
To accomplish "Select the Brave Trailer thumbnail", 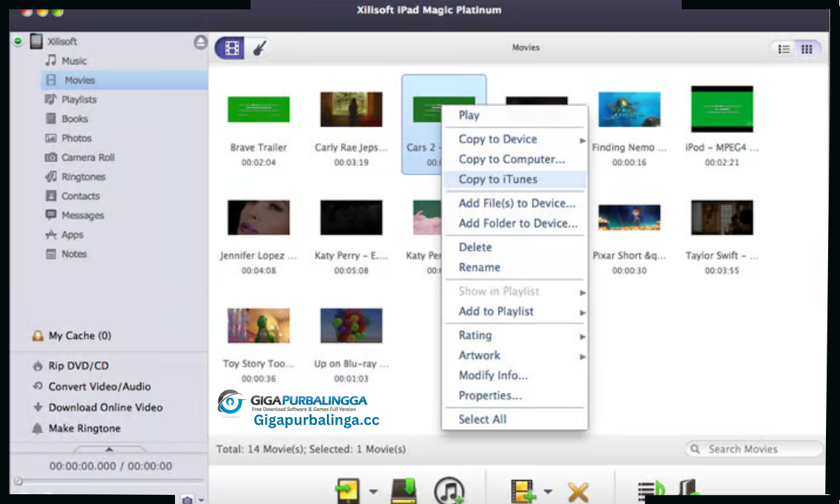I will tap(258, 110).
